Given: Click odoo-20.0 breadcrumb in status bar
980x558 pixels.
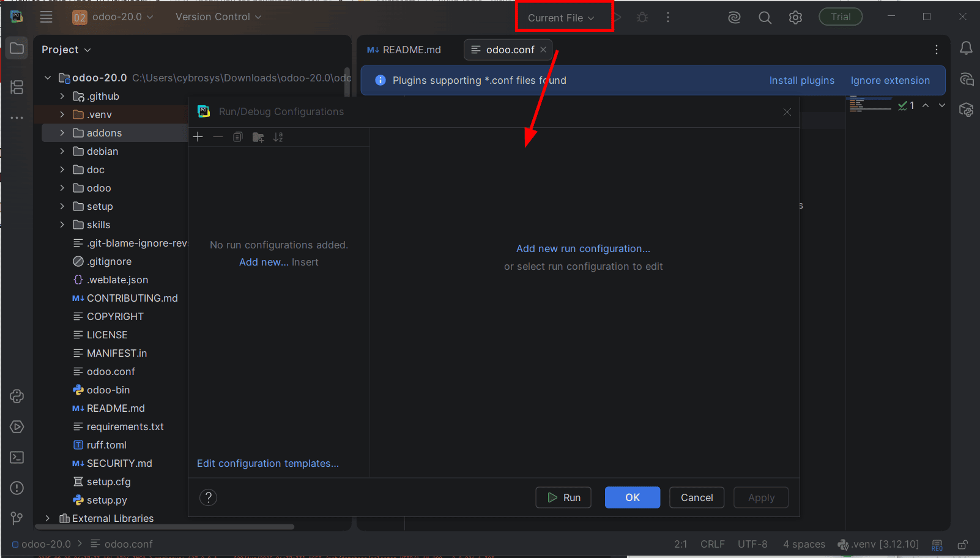Looking at the screenshot, I should click(x=42, y=544).
